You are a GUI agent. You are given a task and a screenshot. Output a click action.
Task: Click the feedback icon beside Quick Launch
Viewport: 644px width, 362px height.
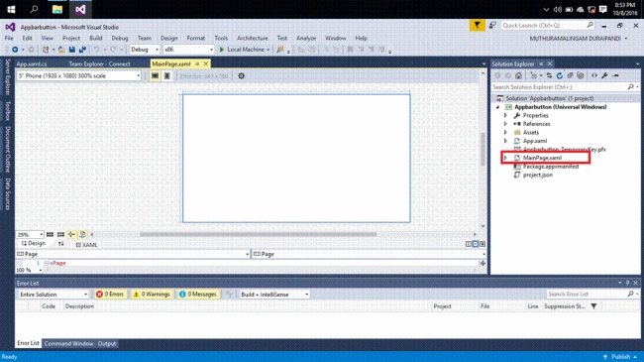tap(492, 26)
